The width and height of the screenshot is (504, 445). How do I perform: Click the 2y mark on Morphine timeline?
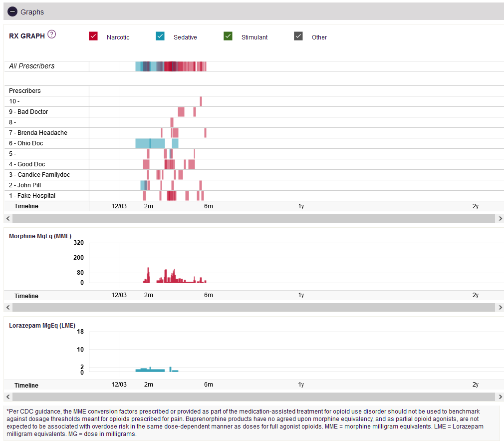[x=476, y=295]
